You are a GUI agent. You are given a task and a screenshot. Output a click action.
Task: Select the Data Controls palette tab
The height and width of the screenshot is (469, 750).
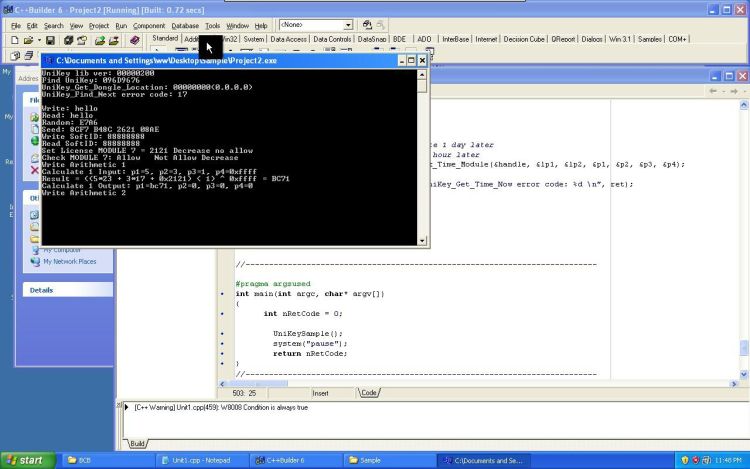coord(332,39)
